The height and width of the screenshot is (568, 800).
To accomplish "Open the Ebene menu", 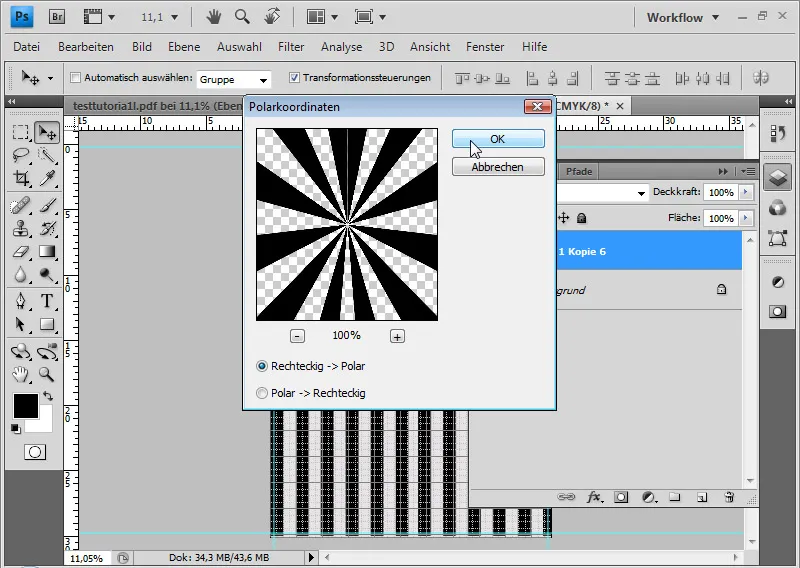I will pyautogui.click(x=184, y=47).
